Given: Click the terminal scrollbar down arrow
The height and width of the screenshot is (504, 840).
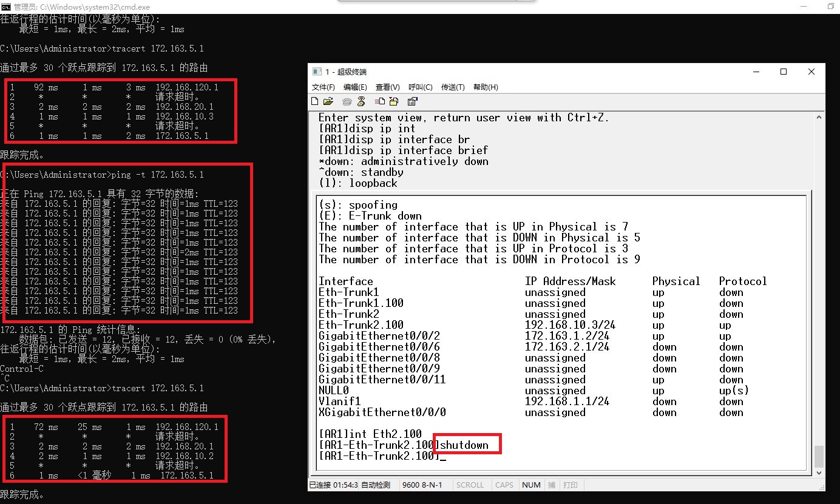Looking at the screenshot, I should tap(819, 472).
